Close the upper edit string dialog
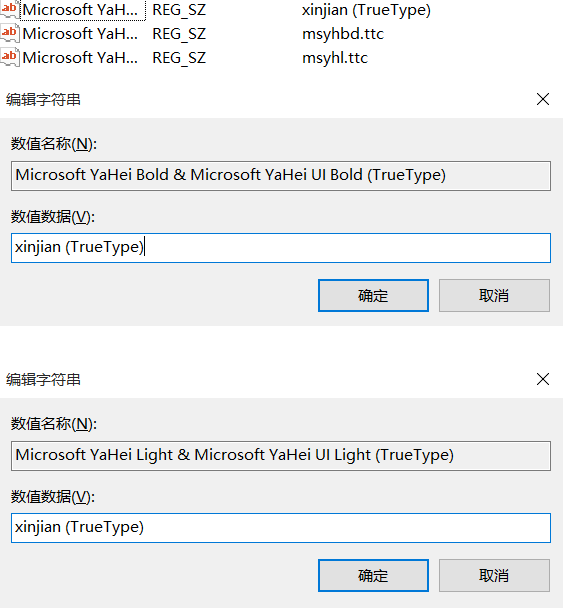Viewport: 563px width, 608px height. point(543,99)
